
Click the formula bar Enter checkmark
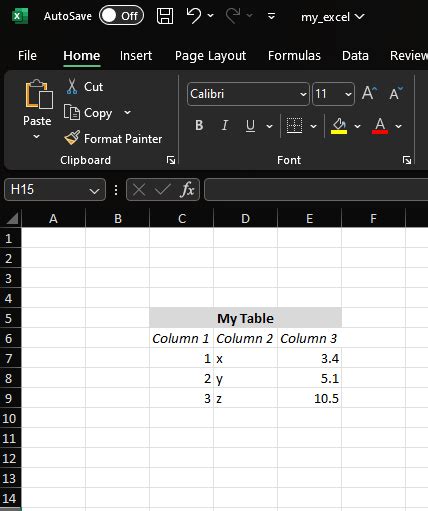click(163, 190)
